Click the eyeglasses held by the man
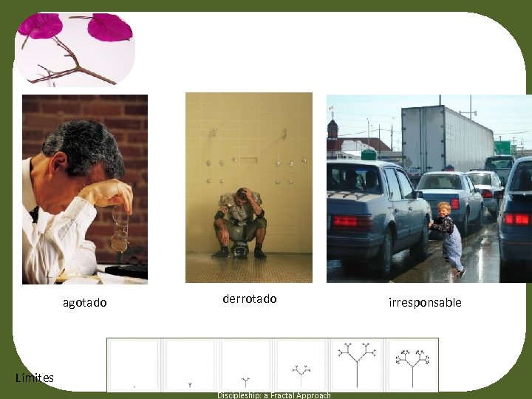The height and width of the screenshot is (399, 532). point(120,229)
